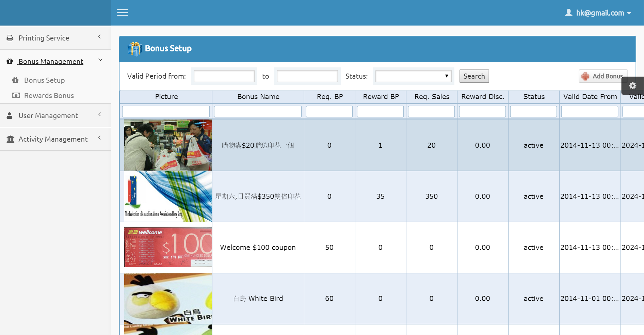This screenshot has width=644, height=335.
Task: Click 'active' status in Welcome coupon row
Action: (534, 248)
